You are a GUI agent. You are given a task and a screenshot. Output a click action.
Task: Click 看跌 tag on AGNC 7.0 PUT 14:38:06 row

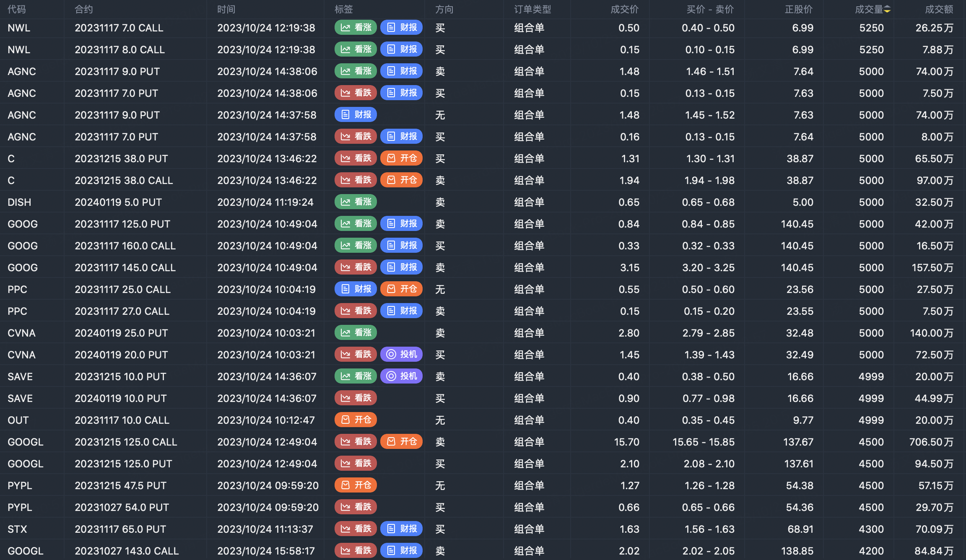pyautogui.click(x=356, y=93)
